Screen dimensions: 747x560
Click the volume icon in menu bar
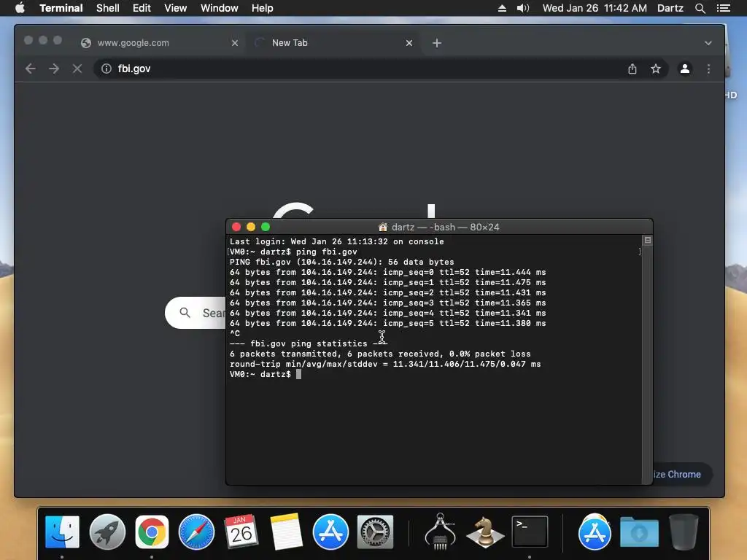pos(523,8)
